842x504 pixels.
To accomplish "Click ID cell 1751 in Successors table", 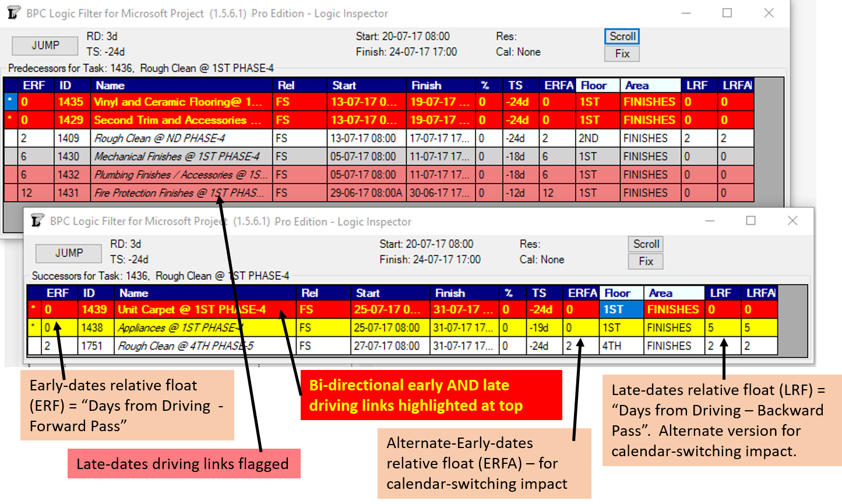I will click(x=97, y=346).
